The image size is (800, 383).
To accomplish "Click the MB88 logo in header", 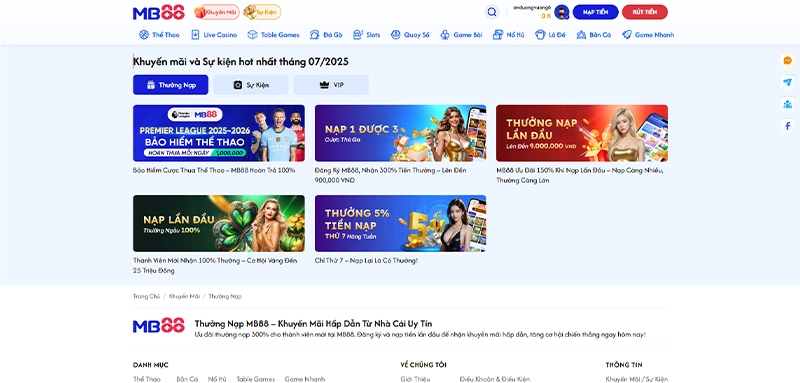I will coord(158,12).
